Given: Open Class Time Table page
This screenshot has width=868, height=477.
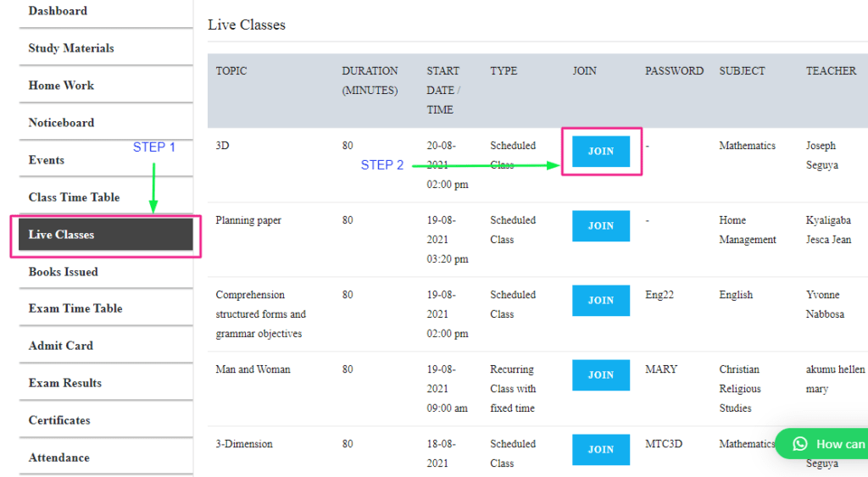Looking at the screenshot, I should pyautogui.click(x=74, y=197).
